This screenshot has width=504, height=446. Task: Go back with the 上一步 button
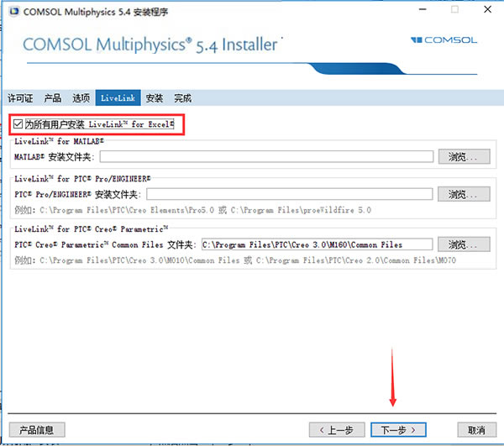click(337, 430)
